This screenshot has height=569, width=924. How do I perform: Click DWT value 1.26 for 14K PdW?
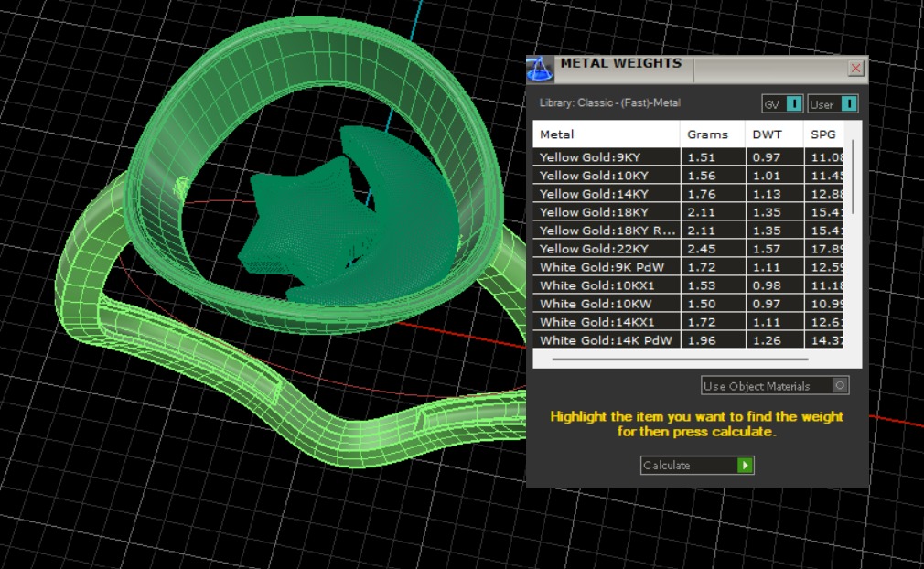(x=767, y=340)
